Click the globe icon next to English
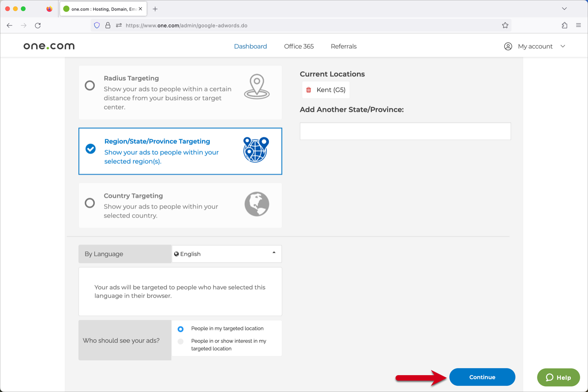This screenshot has height=392, width=588. [x=177, y=254]
